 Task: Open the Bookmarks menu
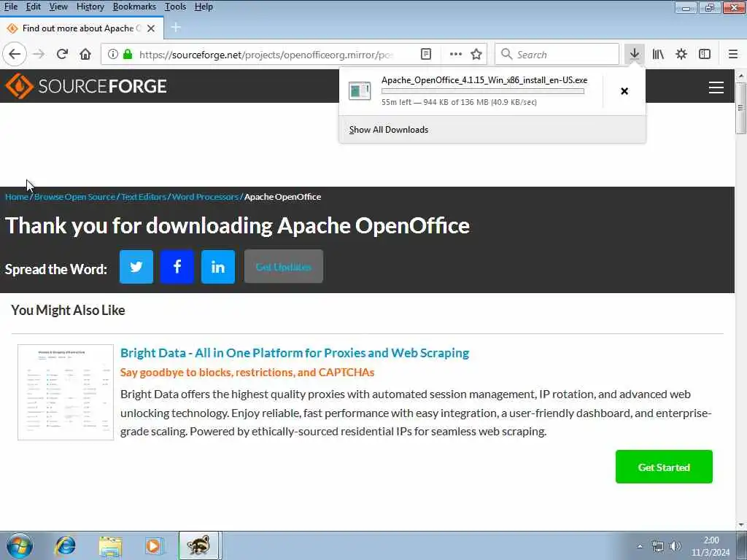pos(134,7)
